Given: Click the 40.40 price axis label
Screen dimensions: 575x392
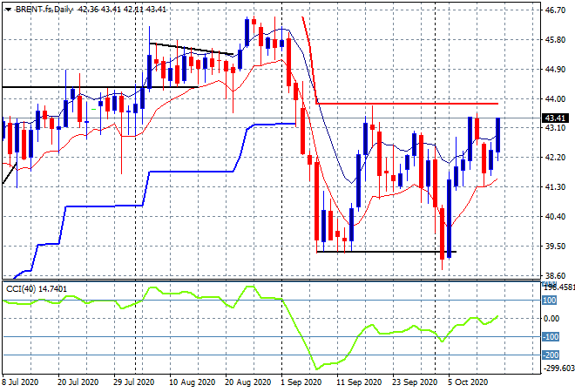Looking at the screenshot, I should pos(555,216).
